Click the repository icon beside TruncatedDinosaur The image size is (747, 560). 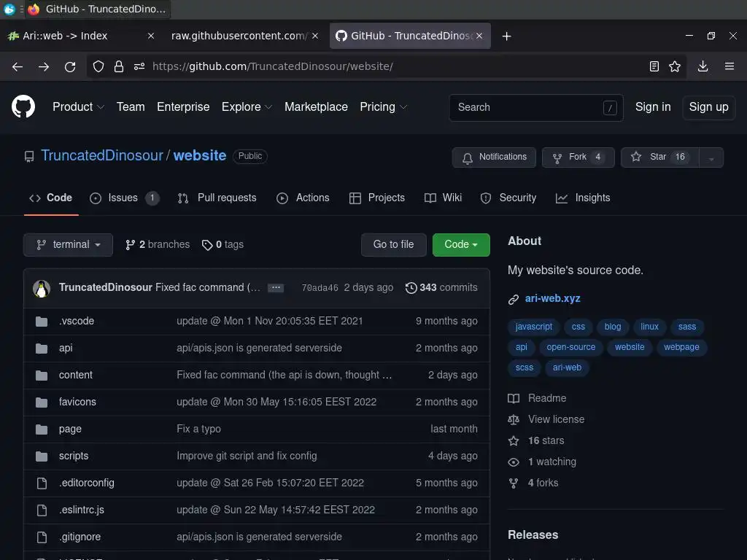tap(29, 156)
